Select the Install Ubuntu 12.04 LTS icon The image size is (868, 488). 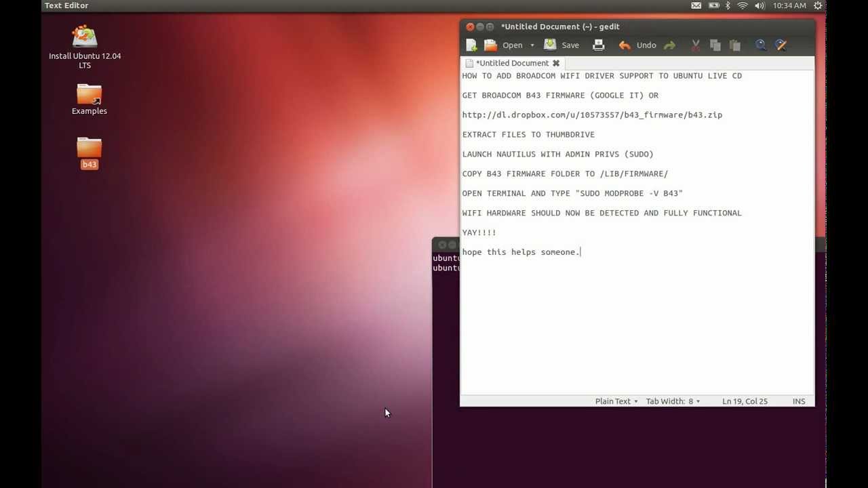pyautogui.click(x=85, y=47)
